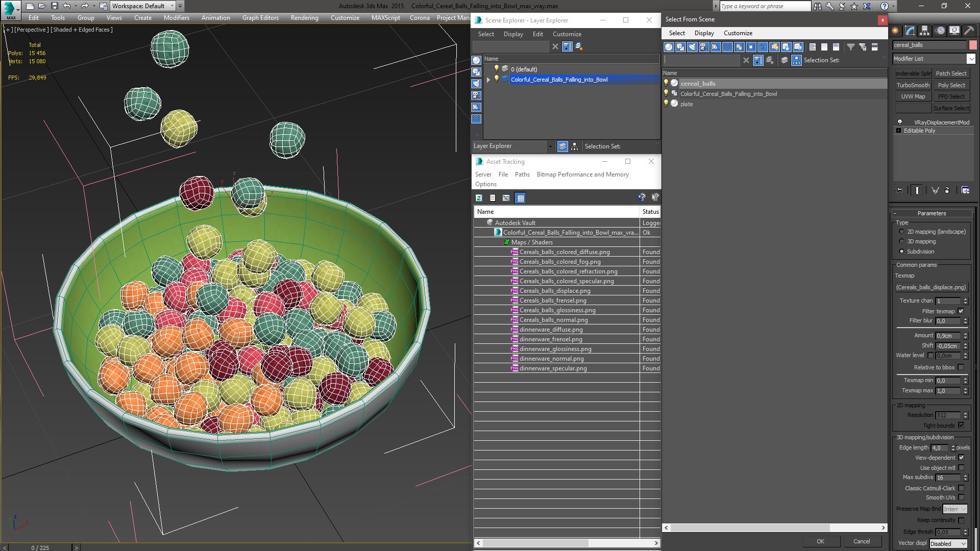Click Cereals_balls_displace.png texmap button
This screenshot has width=980, height=551.
pyautogui.click(x=931, y=287)
